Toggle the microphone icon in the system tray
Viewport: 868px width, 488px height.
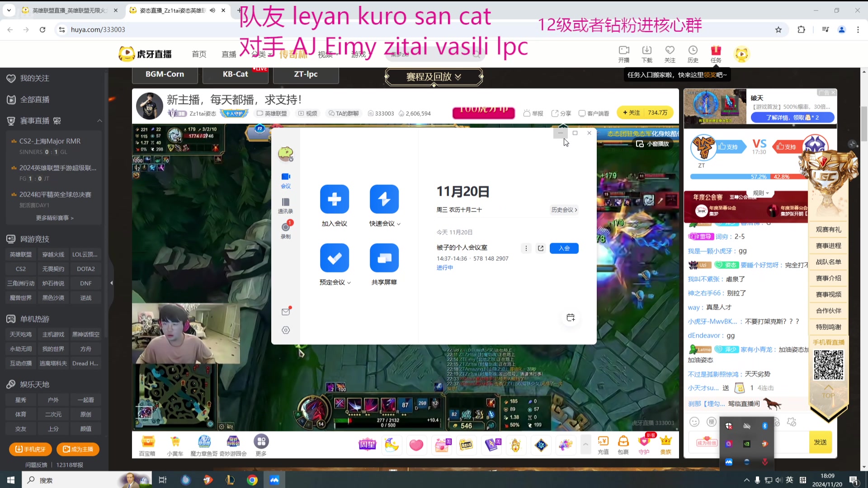pyautogui.click(x=757, y=480)
